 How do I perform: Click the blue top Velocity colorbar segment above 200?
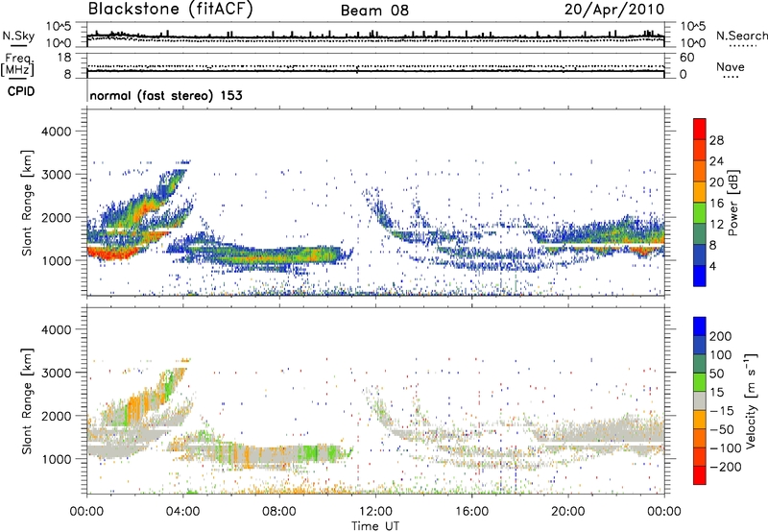tap(700, 326)
